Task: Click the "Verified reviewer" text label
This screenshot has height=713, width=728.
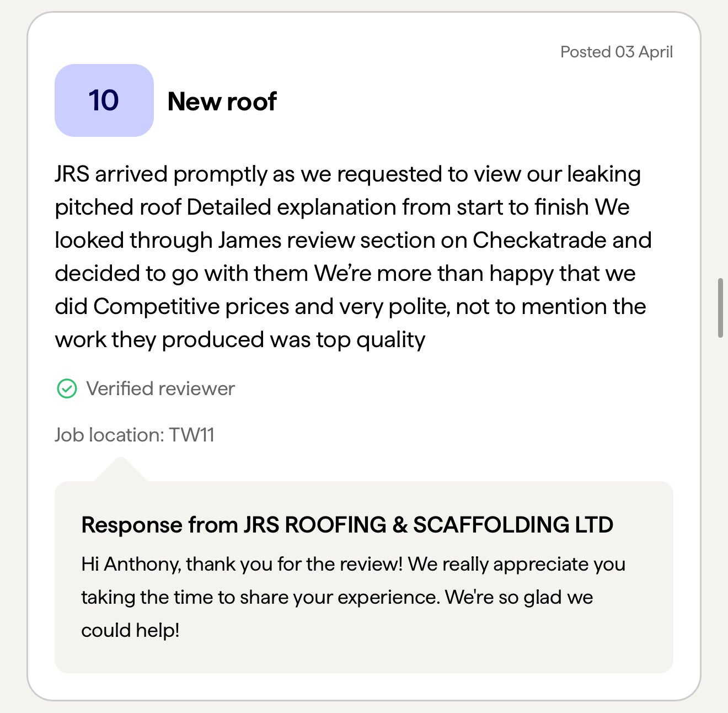Action: point(160,389)
